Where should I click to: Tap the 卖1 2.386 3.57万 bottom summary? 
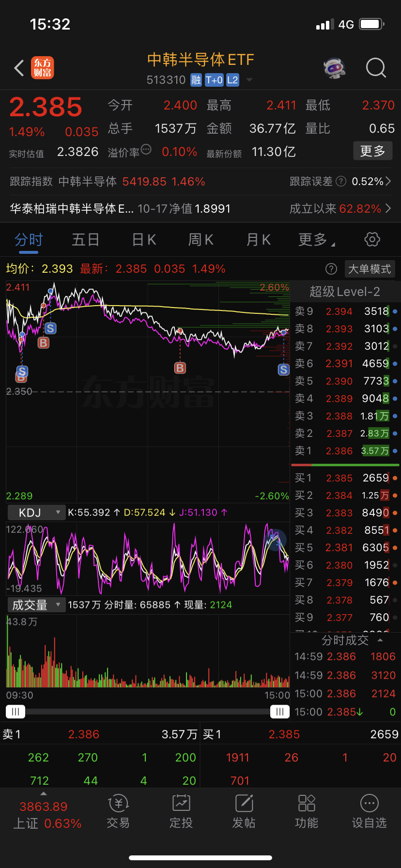100,734
